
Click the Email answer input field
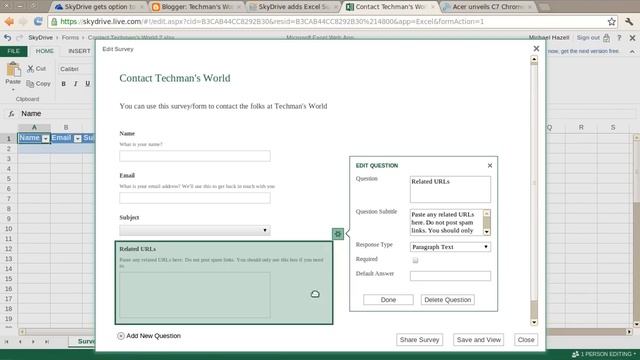coord(195,198)
